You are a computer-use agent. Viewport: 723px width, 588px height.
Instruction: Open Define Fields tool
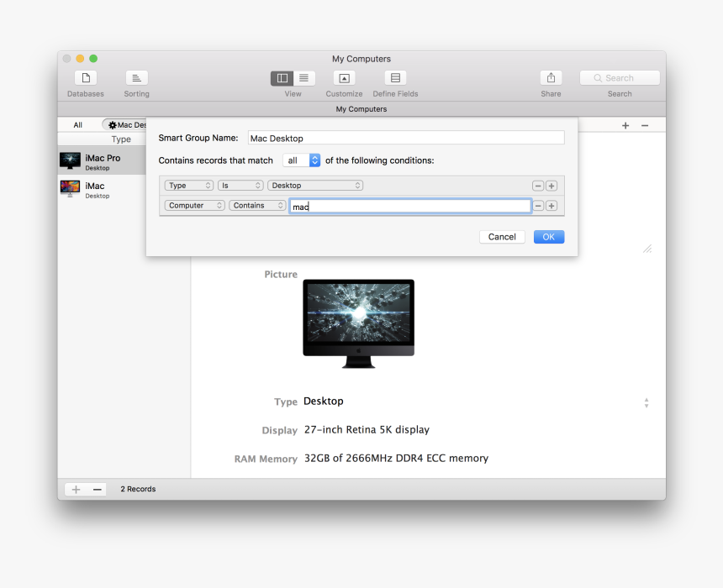(x=395, y=78)
